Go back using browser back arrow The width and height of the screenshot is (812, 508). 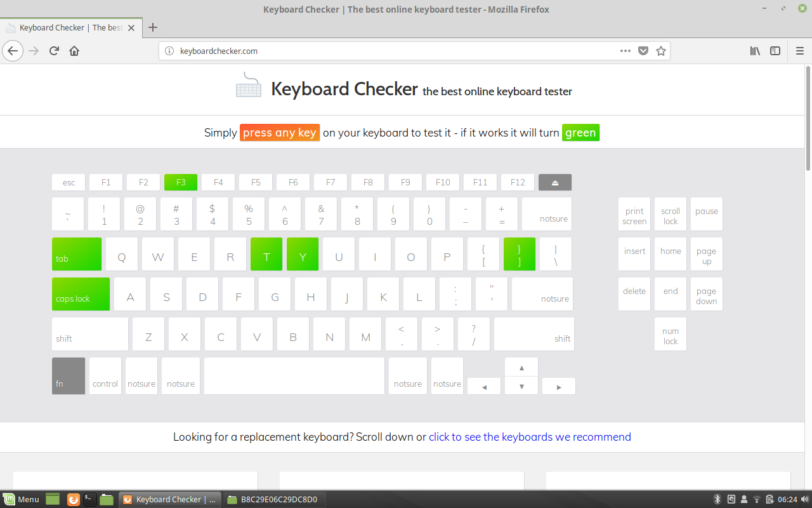tap(13, 51)
